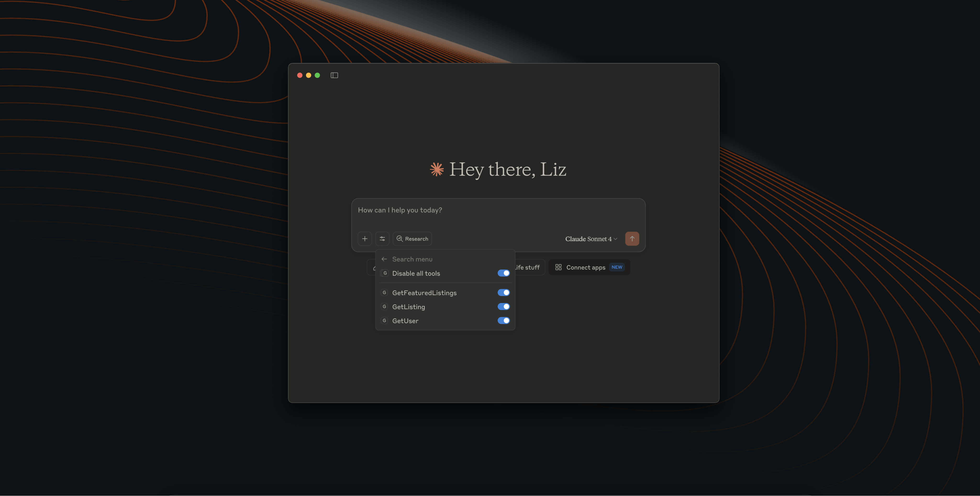Image resolution: width=980 pixels, height=496 pixels.
Task: Click the orange Claude starburst logo
Action: [437, 169]
